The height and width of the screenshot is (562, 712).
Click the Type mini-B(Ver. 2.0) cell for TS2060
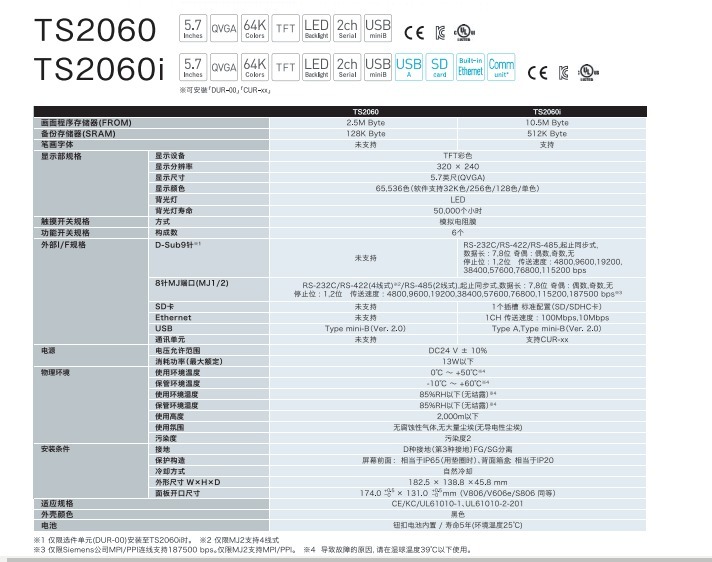(x=366, y=329)
